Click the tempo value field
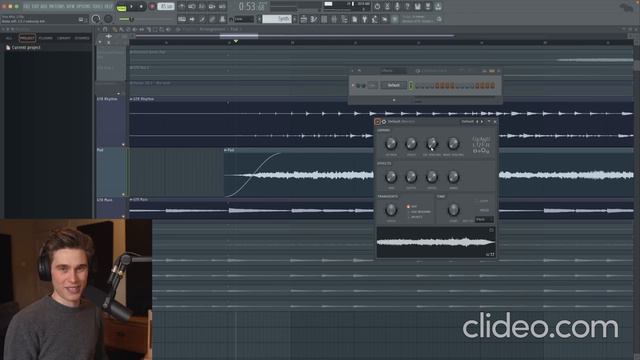640x360 pixels. coord(165,7)
